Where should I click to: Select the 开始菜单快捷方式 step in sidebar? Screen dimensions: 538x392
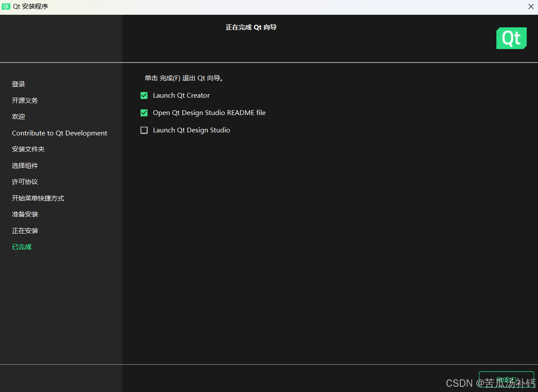[38, 198]
